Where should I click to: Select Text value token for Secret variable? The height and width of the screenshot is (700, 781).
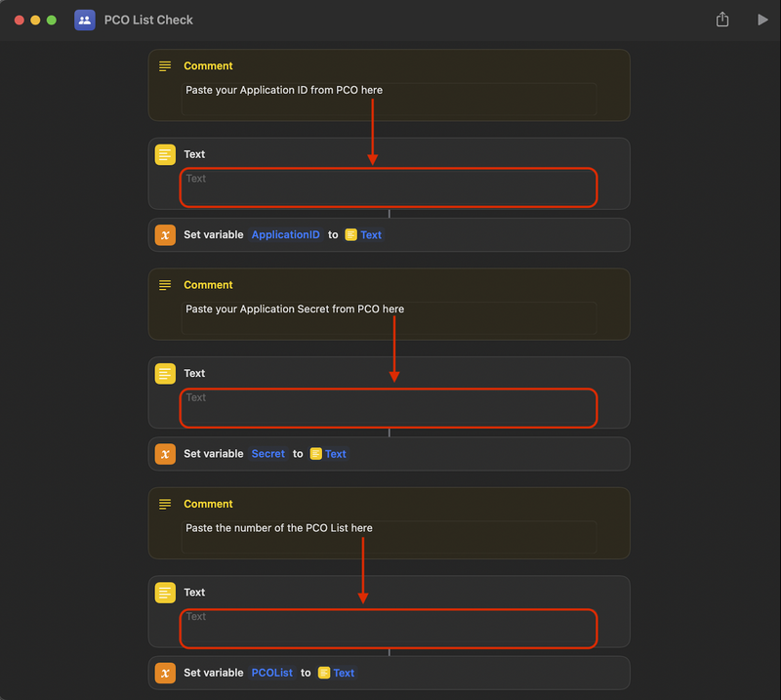pos(328,454)
